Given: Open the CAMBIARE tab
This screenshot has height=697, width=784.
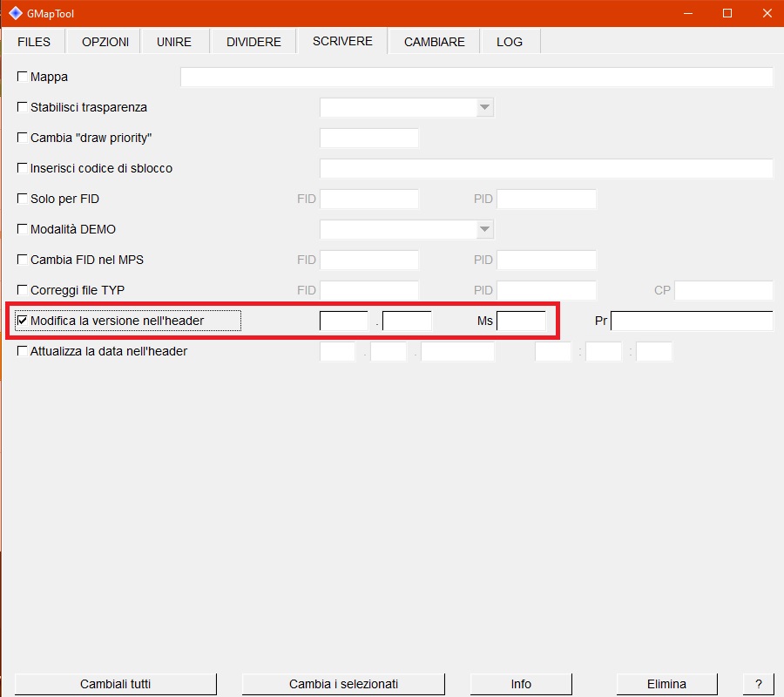Looking at the screenshot, I should pyautogui.click(x=434, y=42).
